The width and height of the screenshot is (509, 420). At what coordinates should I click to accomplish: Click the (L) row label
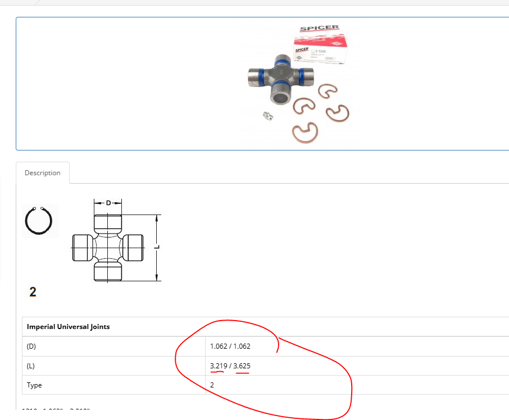pyautogui.click(x=31, y=366)
